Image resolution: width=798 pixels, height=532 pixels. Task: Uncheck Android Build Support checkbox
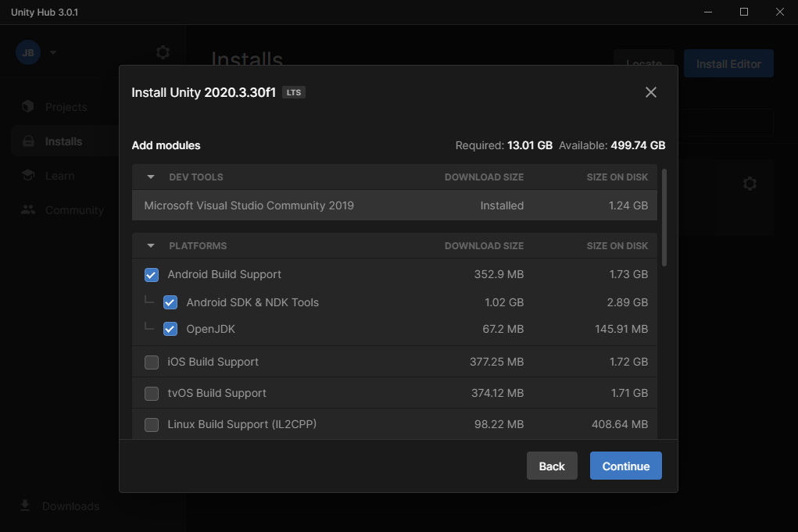(151, 275)
